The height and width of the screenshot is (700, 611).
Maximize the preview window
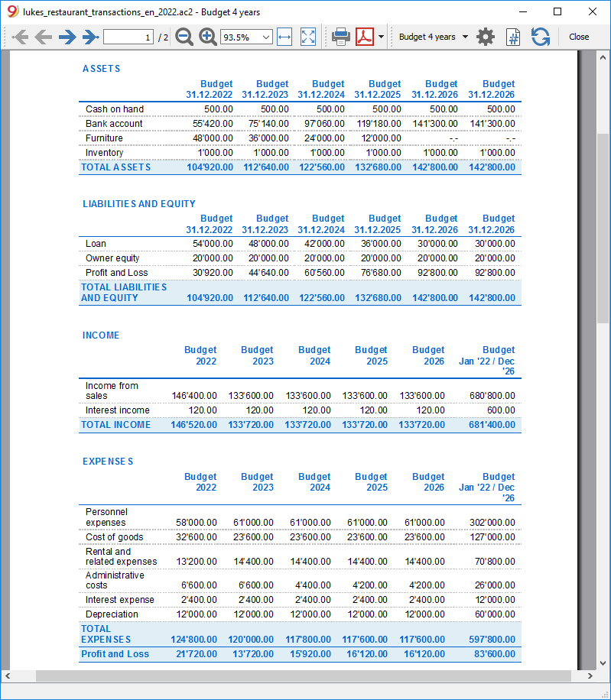point(557,11)
